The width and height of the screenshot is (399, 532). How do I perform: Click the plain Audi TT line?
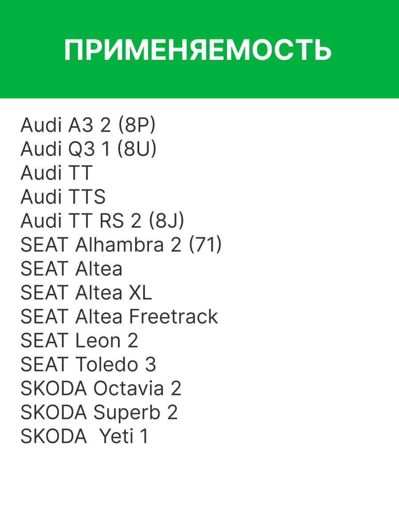56,173
